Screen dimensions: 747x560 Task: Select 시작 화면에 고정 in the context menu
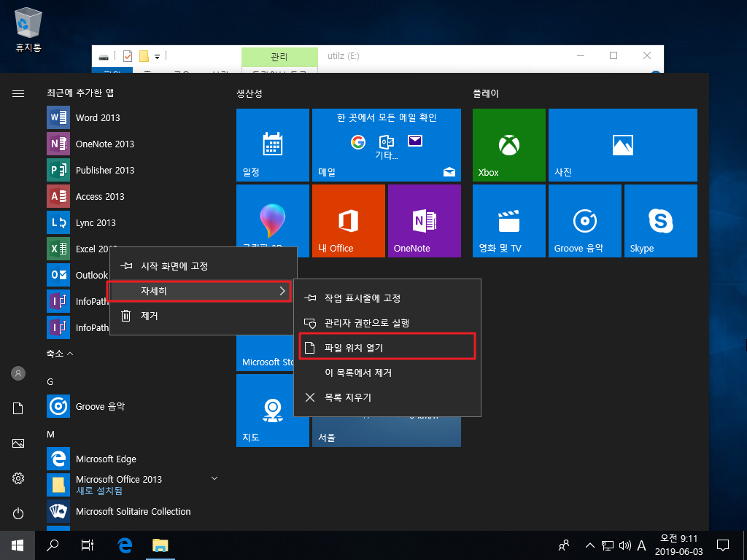pyautogui.click(x=204, y=266)
